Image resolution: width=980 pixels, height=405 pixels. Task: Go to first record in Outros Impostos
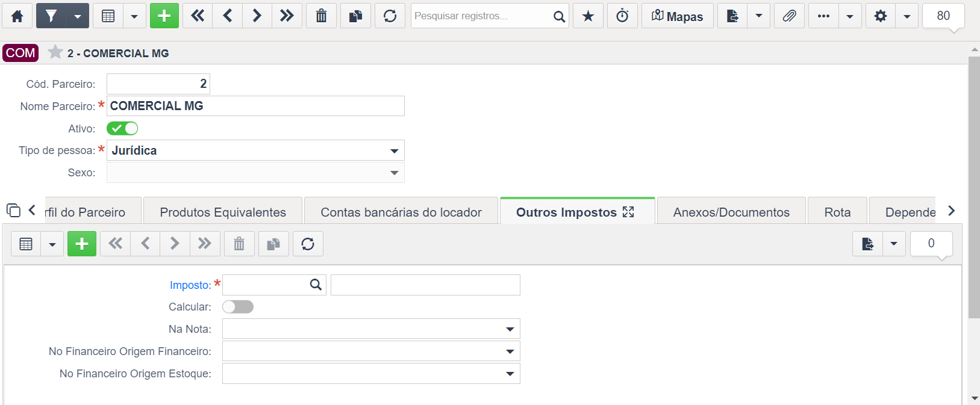(x=115, y=244)
